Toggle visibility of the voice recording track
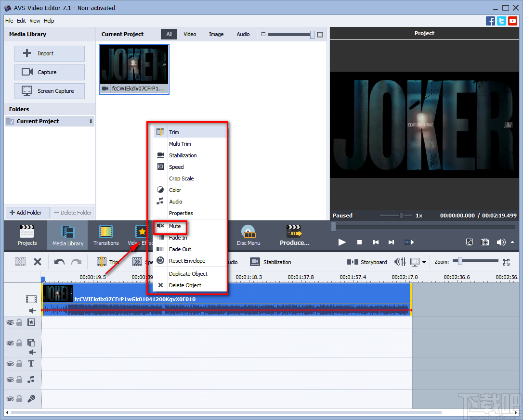The height and width of the screenshot is (420, 523). point(10,399)
